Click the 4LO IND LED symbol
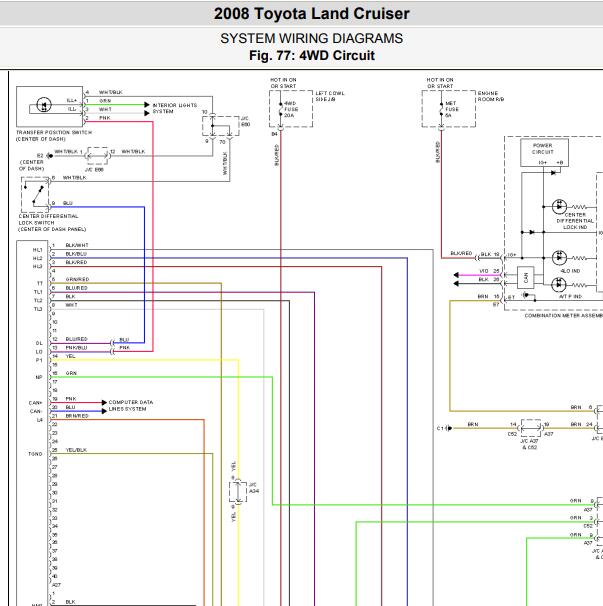 pos(559,258)
